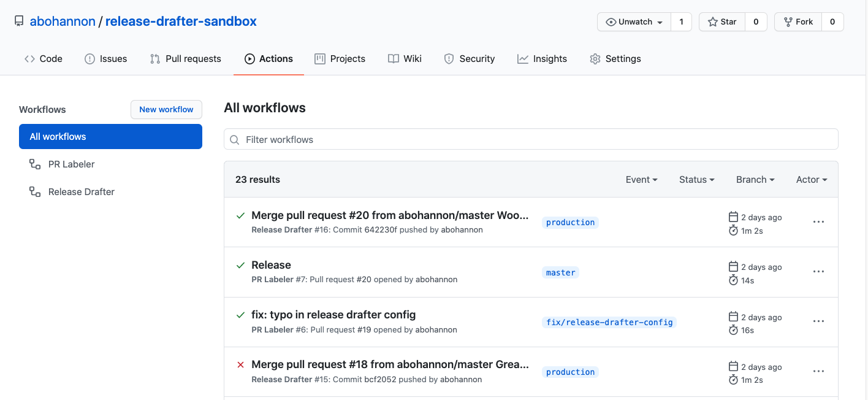Click production branch label on pull request #18 run
Screen dimensions: 868x400
570,372
